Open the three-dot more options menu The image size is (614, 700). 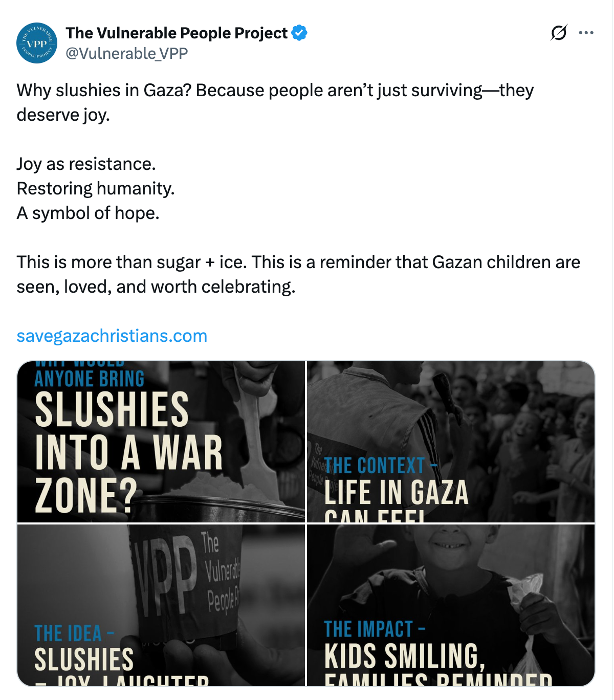(x=586, y=33)
